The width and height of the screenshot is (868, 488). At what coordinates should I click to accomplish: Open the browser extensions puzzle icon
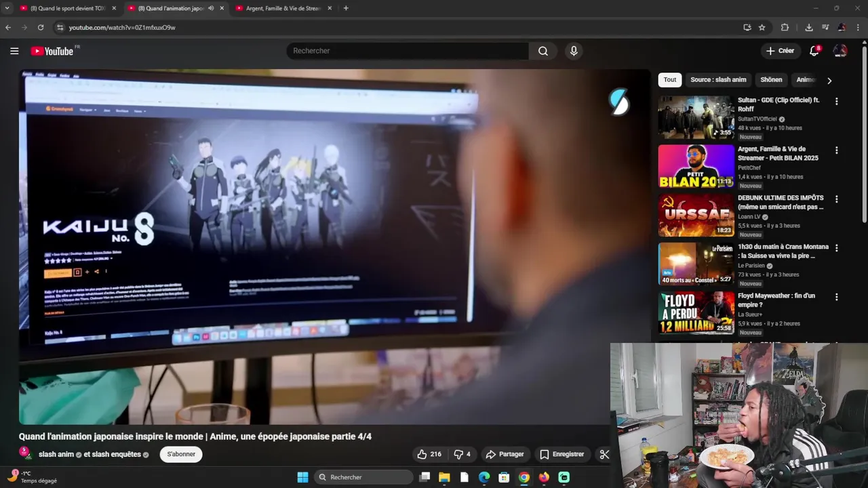785,27
